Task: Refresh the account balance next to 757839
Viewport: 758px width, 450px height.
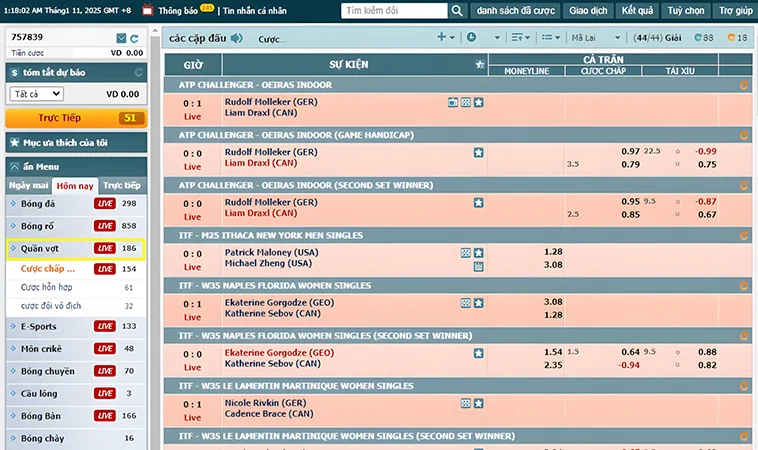Action: tap(134, 38)
